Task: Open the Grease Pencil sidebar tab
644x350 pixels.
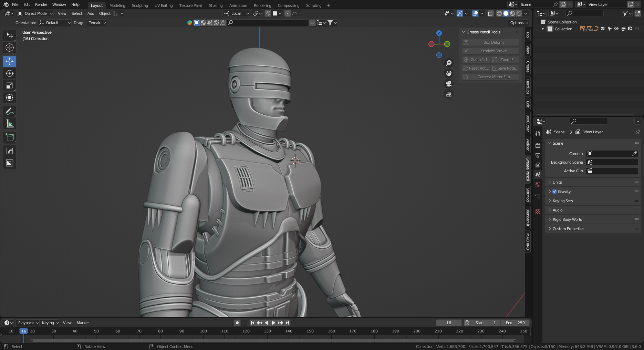Action: pos(528,169)
